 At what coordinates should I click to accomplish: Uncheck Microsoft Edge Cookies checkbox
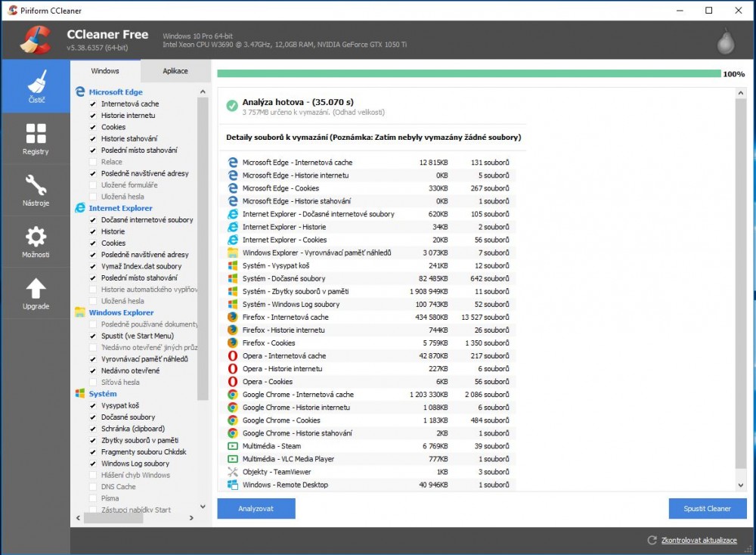(x=93, y=127)
